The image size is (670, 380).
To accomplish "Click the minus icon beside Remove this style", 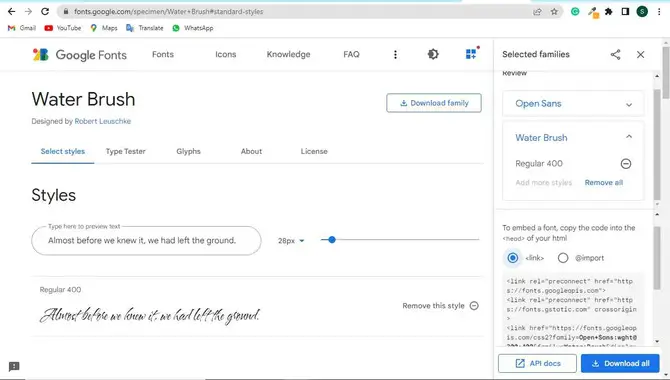I will tap(474, 306).
